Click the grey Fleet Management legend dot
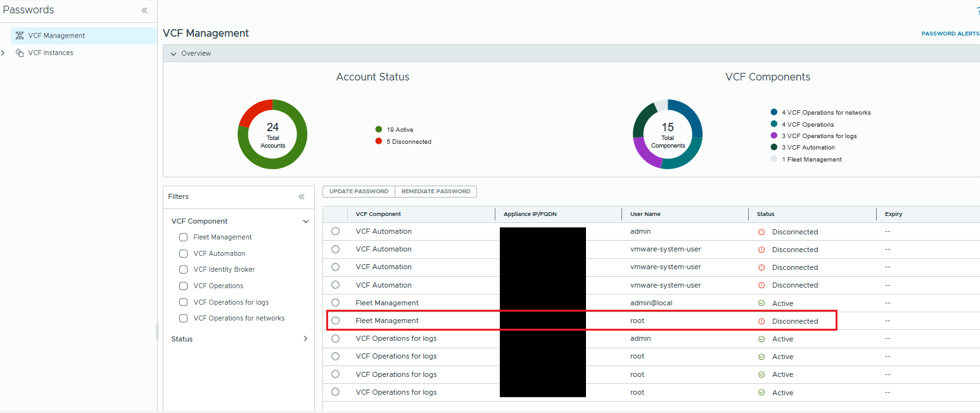The height and width of the screenshot is (413, 980). click(x=774, y=159)
